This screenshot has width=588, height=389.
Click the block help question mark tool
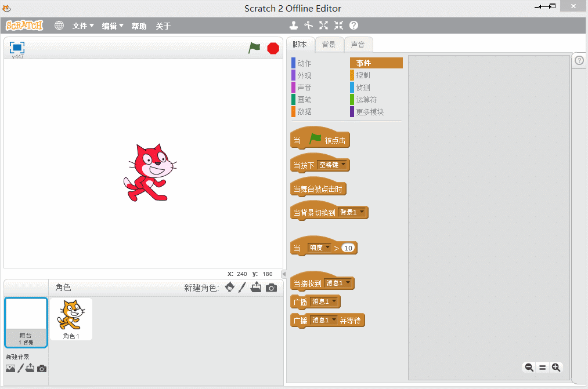353,26
